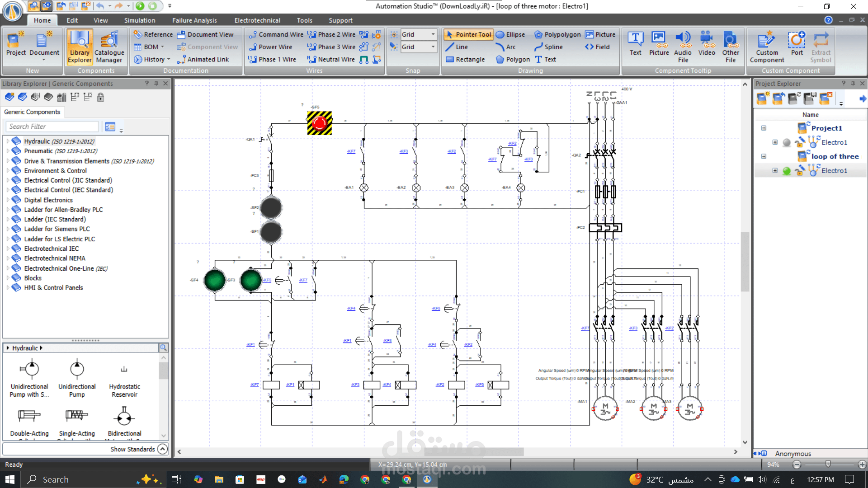Activate the Pointer Tool
Image resolution: width=868 pixels, height=488 pixels.
pos(468,34)
